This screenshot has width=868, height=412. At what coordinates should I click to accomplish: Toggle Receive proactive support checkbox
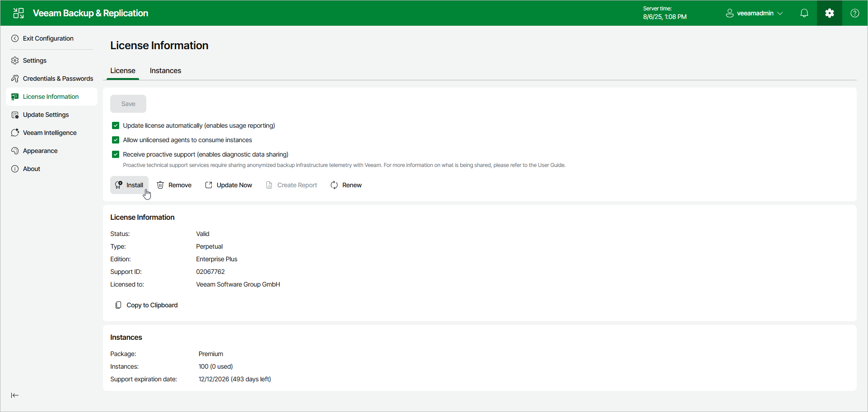point(116,154)
